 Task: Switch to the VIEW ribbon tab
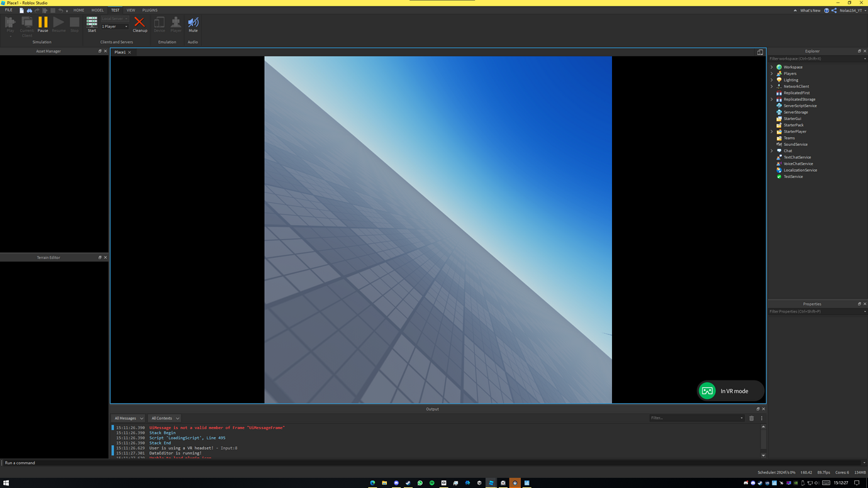pyautogui.click(x=131, y=10)
